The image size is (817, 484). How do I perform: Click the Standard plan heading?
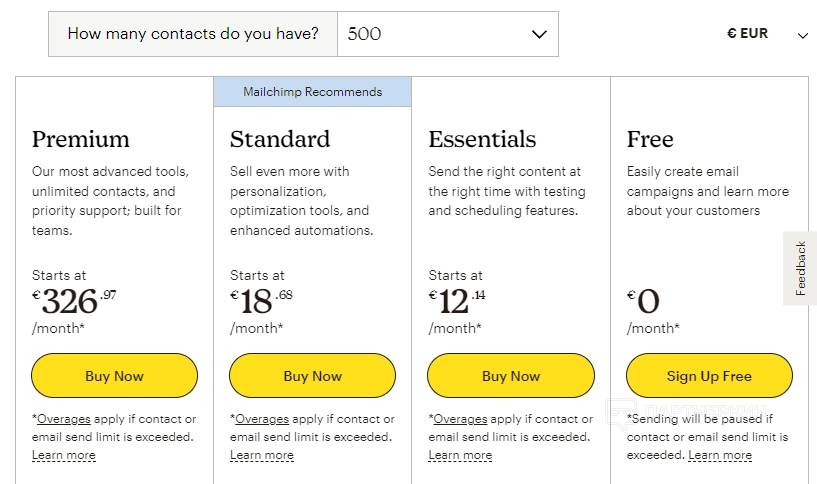point(280,139)
